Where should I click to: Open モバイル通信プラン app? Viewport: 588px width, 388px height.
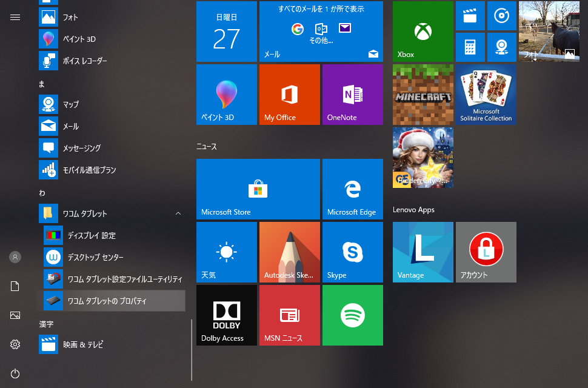112,169
